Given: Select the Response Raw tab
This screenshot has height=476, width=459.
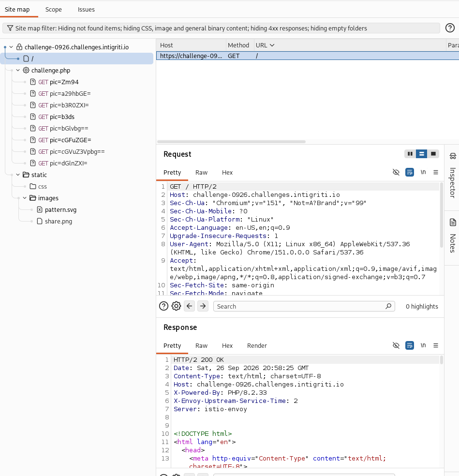Looking at the screenshot, I should coord(202,345).
